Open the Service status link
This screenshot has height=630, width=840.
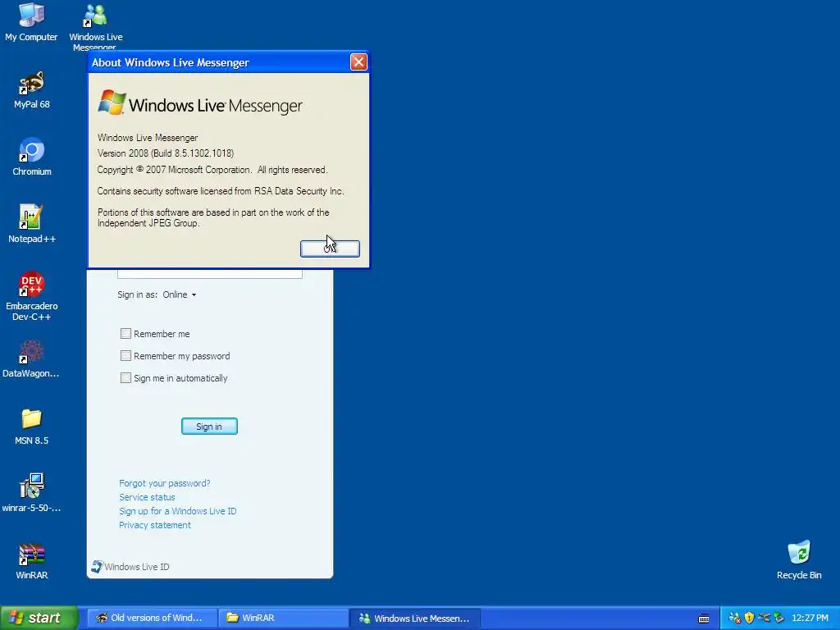coord(147,497)
